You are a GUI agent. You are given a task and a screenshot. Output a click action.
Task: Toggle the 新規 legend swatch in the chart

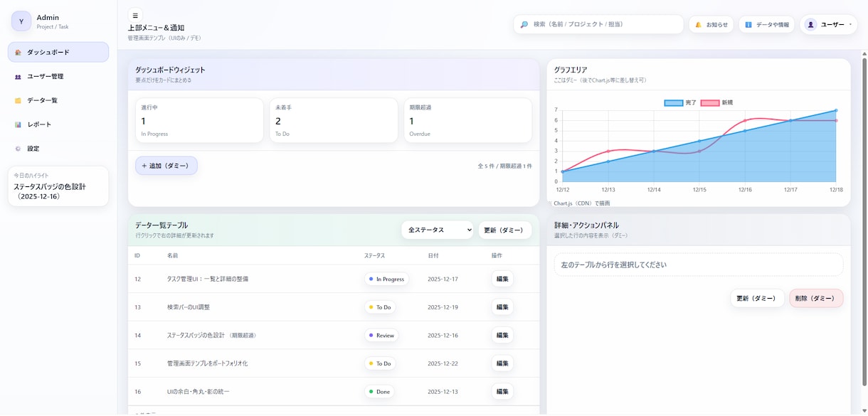click(x=710, y=103)
